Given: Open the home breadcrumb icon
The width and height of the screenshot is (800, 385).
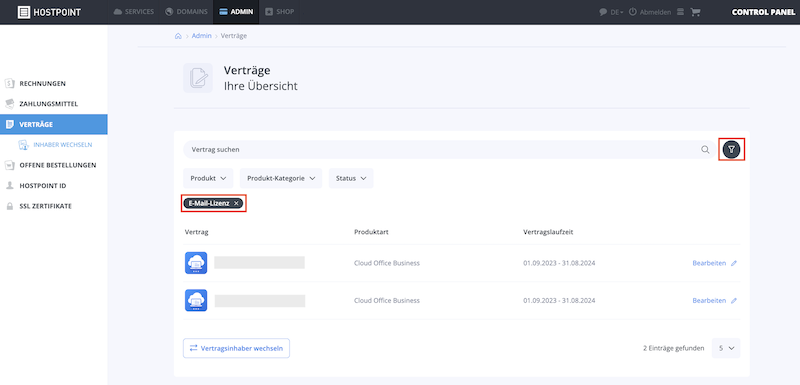Looking at the screenshot, I should [178, 36].
